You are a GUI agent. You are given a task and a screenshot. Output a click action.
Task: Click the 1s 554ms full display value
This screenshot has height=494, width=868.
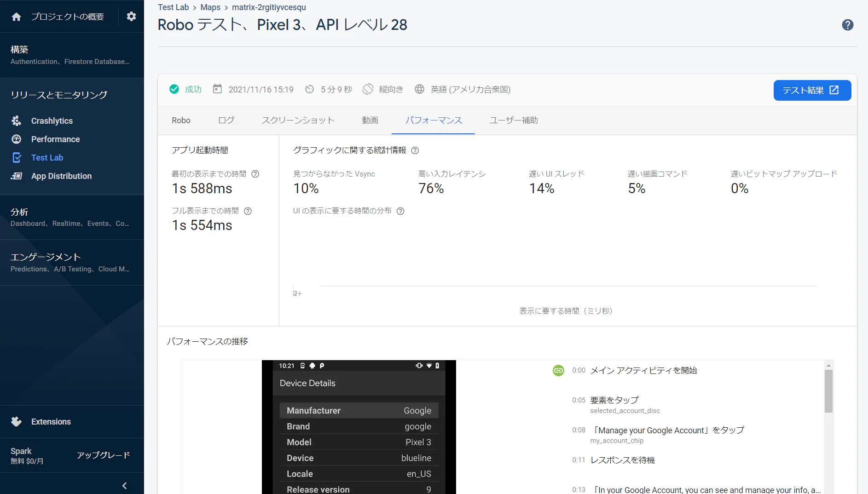coord(202,225)
